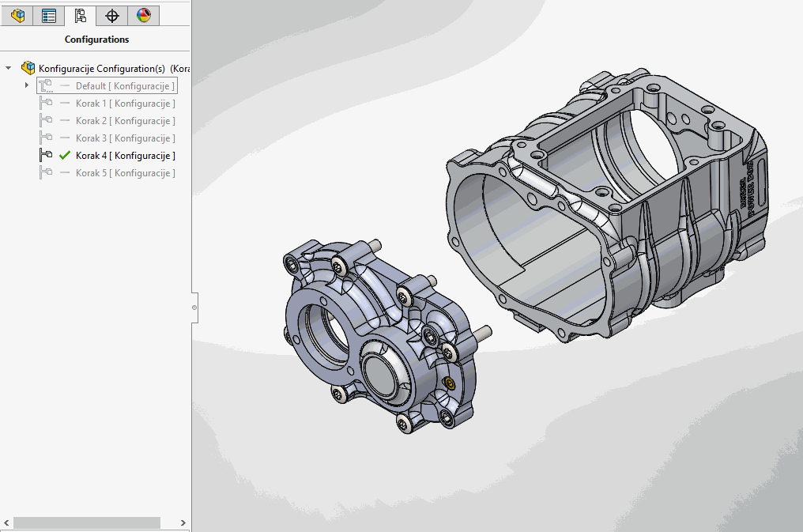
Task: Select Korak 1 configuration
Action: click(125, 104)
